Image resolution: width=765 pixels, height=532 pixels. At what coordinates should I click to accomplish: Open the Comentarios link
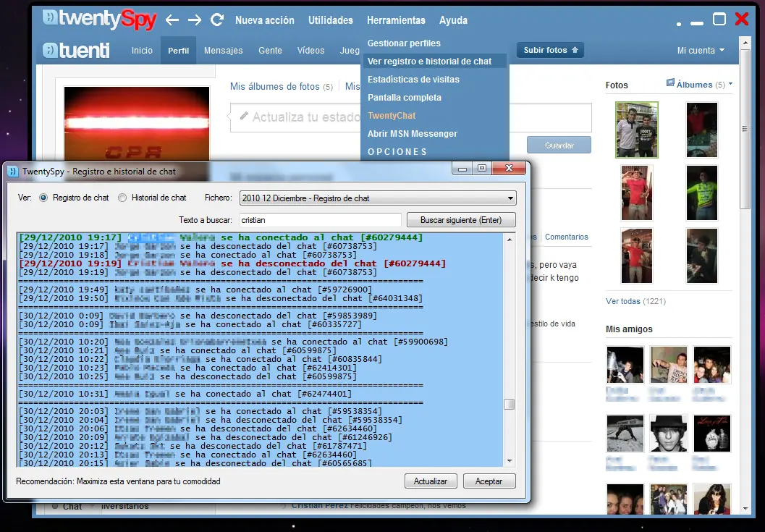[x=567, y=237]
